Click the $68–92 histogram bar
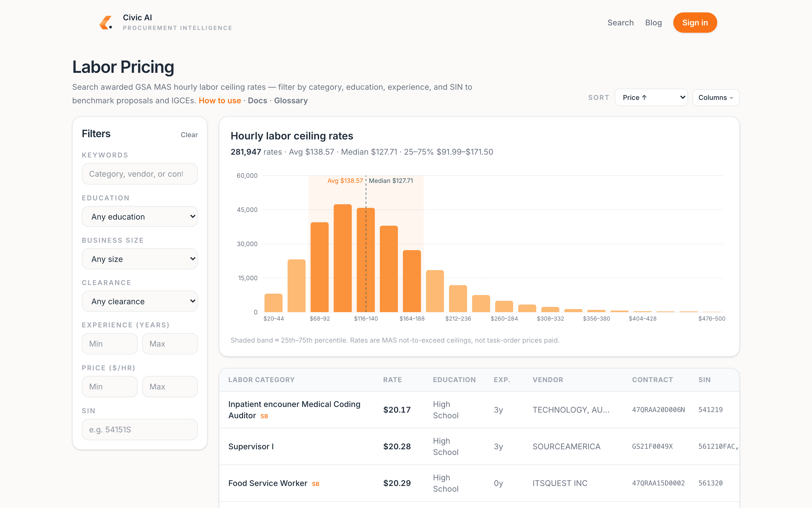 319,267
